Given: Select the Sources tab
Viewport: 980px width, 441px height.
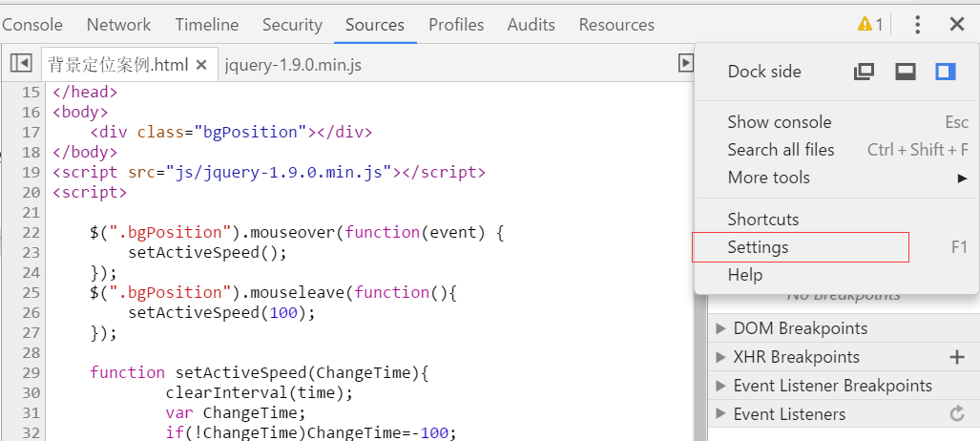Looking at the screenshot, I should point(375,25).
